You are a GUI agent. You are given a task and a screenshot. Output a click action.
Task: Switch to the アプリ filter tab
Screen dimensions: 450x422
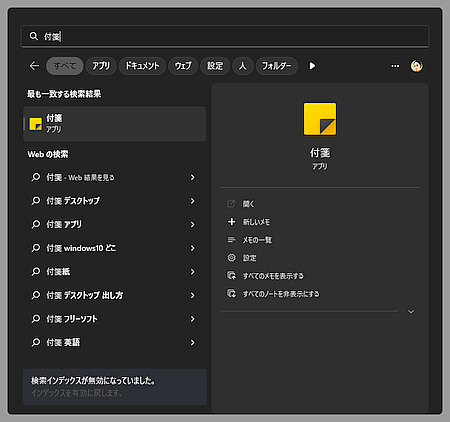coord(101,66)
